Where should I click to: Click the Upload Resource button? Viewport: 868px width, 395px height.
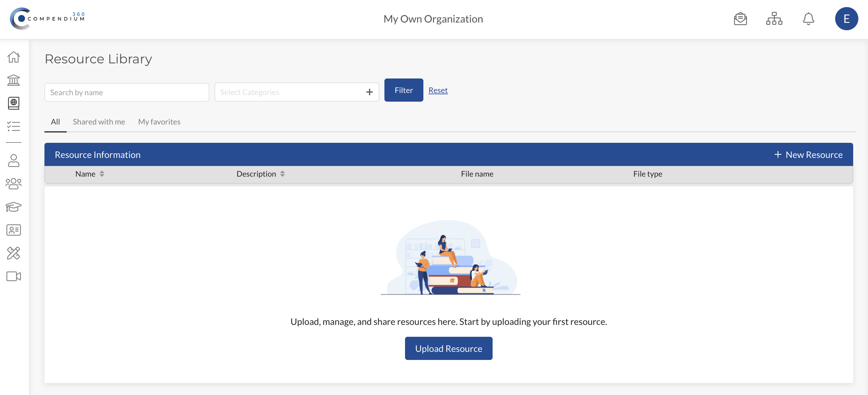[x=448, y=348]
